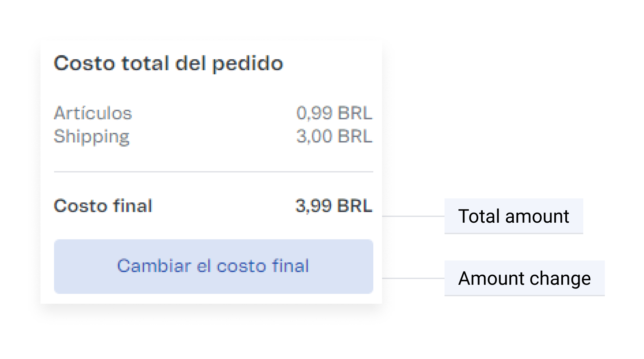644x359 pixels.
Task: Click the connector line to Amount change
Action: click(x=413, y=278)
